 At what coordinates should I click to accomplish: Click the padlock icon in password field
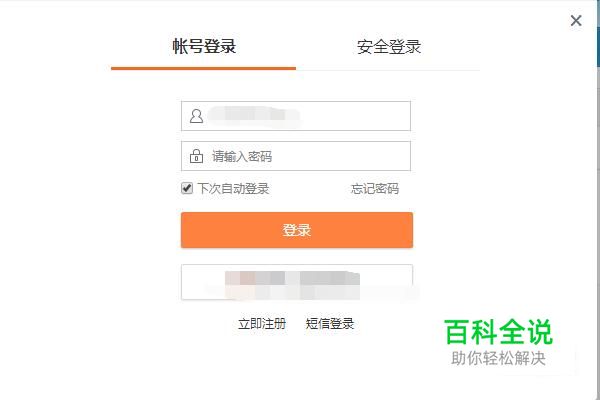coord(196,156)
